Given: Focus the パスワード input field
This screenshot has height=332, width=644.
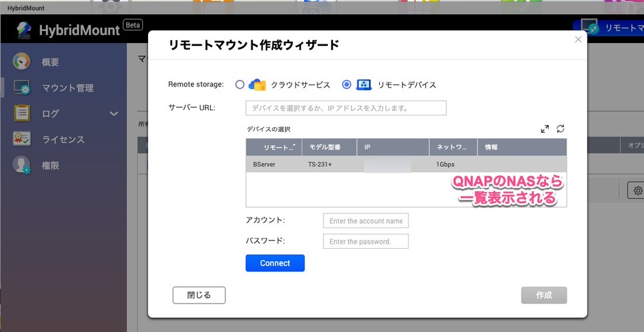Looking at the screenshot, I should [366, 242].
